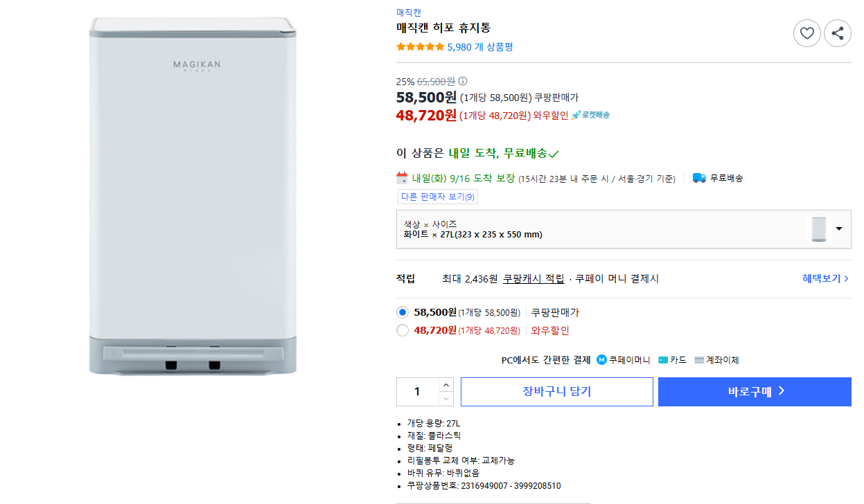864x504 pixels.
Task: Select the 48,720원 와우할인 radio option
Action: coord(403,330)
